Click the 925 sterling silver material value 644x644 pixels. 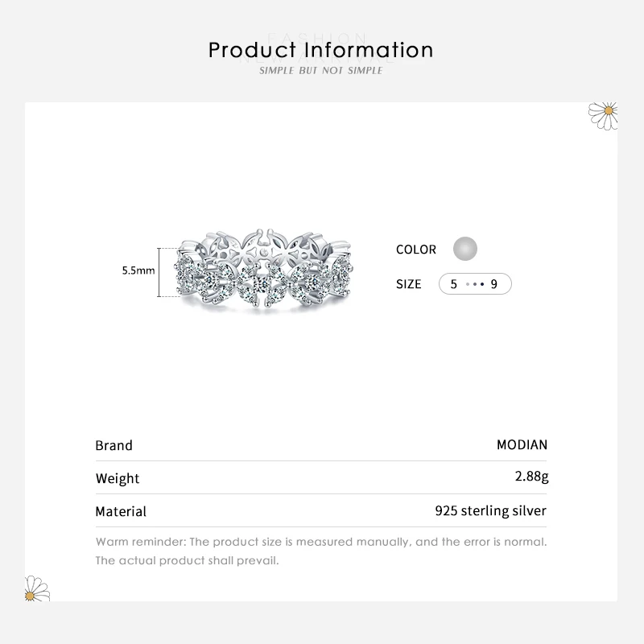490,510
